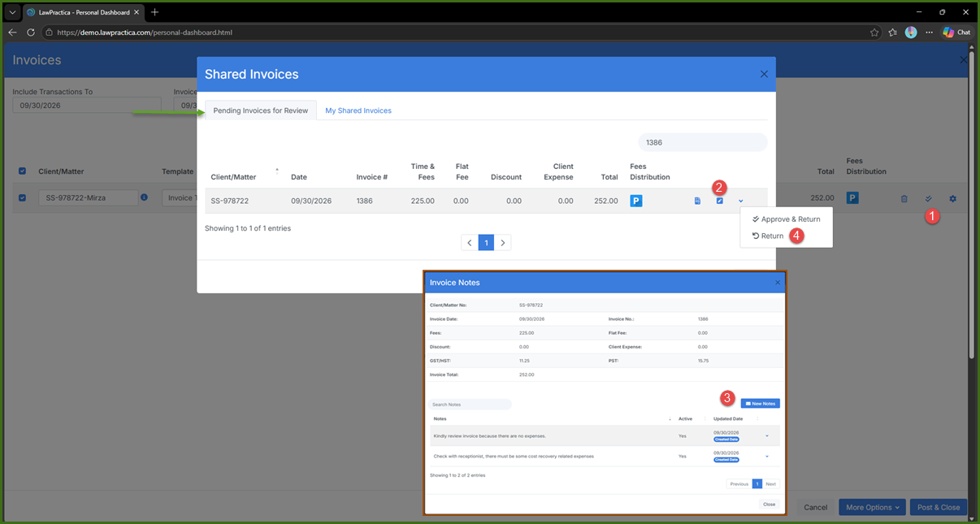The height and width of the screenshot is (524, 980).
Task: Expand the row actions chevron in Shared Invoices
Action: pyautogui.click(x=741, y=201)
